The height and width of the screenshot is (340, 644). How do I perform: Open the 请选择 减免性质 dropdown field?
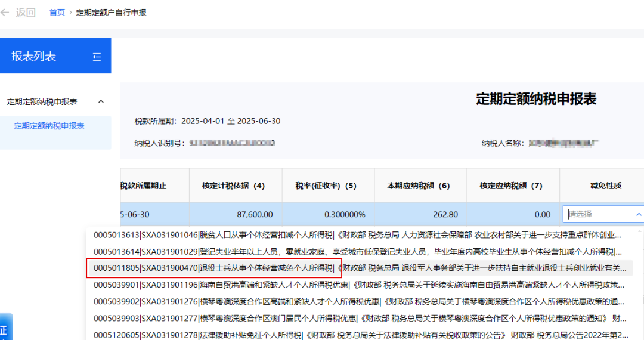click(x=602, y=214)
